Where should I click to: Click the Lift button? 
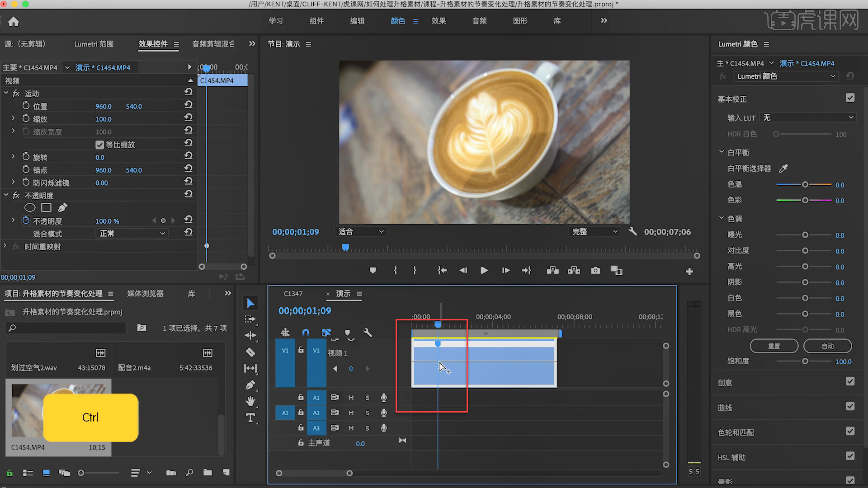pos(552,271)
